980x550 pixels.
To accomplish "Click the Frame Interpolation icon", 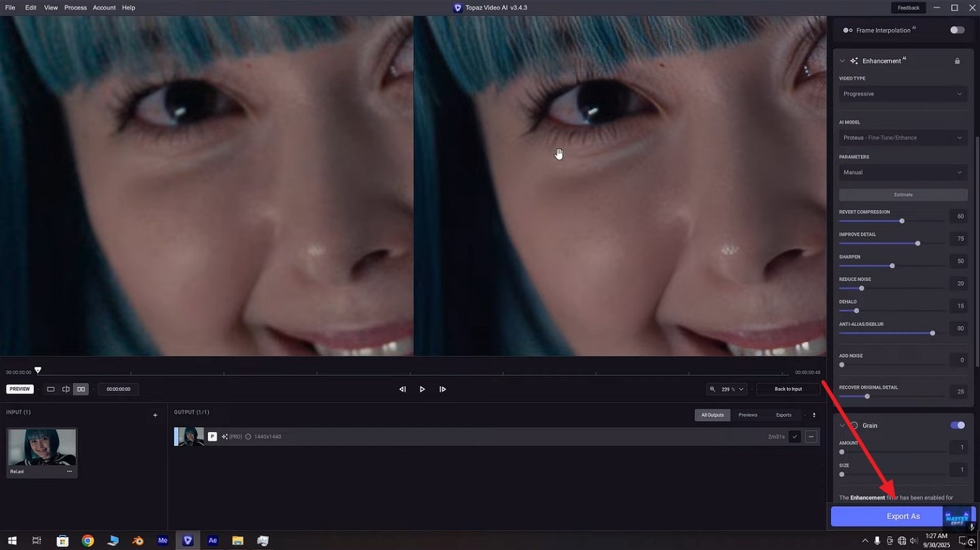I will (x=848, y=30).
